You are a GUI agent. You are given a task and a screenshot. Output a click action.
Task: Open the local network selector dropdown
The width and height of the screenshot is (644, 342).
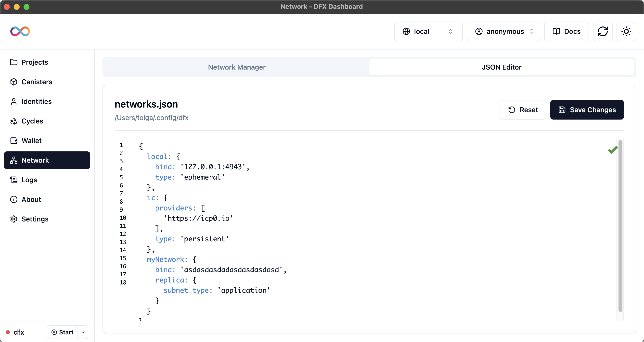(428, 31)
